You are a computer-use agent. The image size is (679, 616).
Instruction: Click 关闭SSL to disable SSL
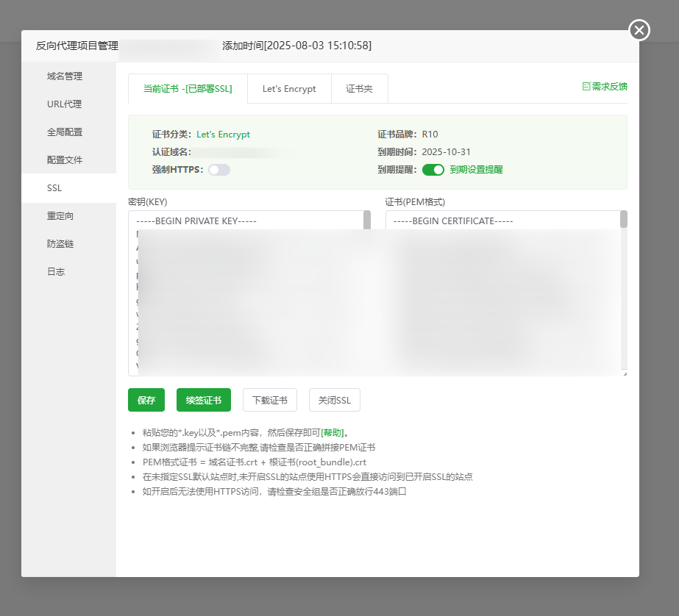(335, 400)
